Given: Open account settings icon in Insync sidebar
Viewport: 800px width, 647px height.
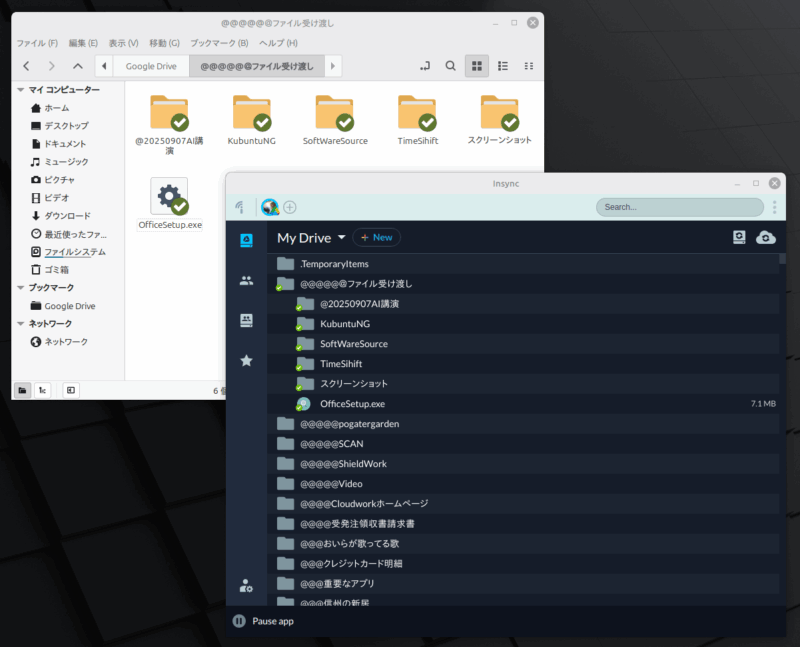Looking at the screenshot, I should [x=246, y=586].
